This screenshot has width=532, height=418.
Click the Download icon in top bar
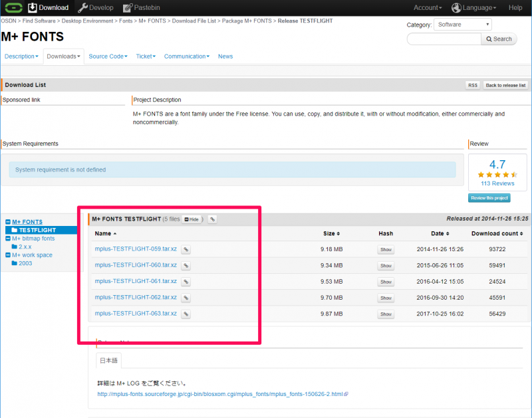point(32,7)
